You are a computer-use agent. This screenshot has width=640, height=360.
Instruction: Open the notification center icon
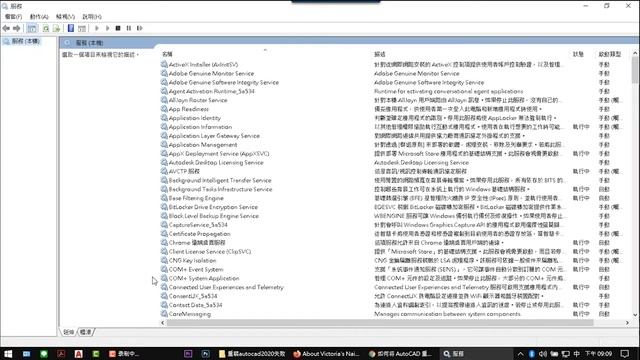625,353
